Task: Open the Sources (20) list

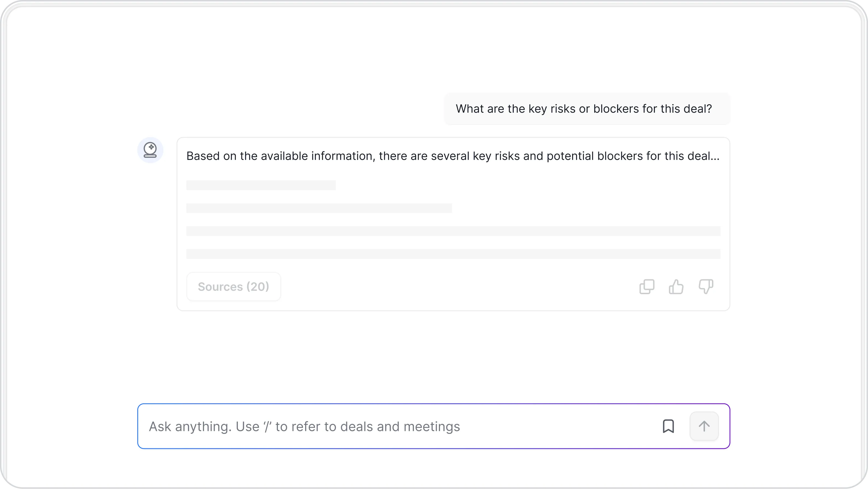Action: (233, 287)
